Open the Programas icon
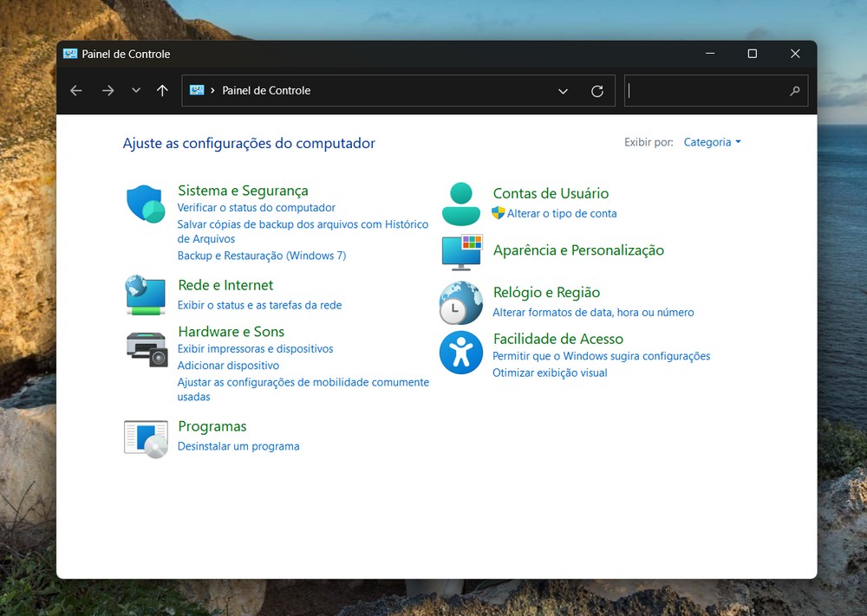This screenshot has width=867, height=616. pyautogui.click(x=146, y=438)
